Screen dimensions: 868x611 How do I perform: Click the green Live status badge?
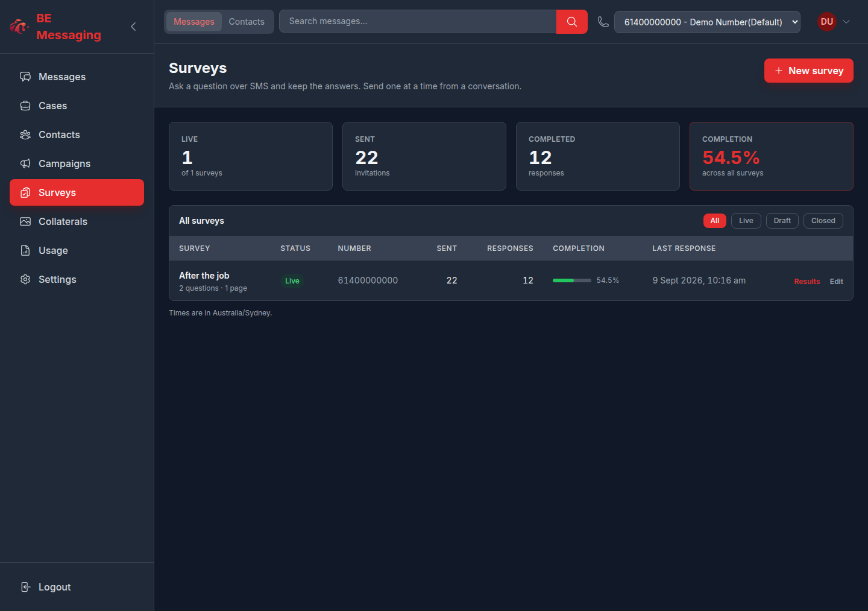pos(292,281)
